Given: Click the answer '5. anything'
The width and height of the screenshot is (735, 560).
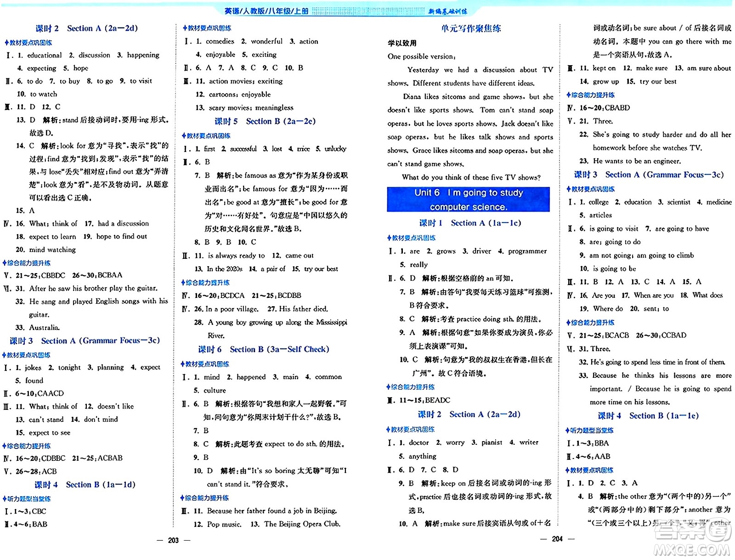Looking at the screenshot, I should [418, 456].
